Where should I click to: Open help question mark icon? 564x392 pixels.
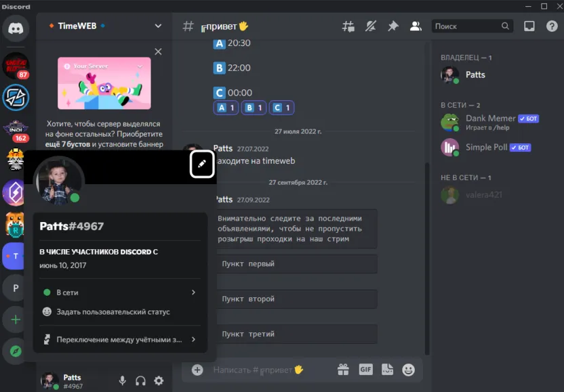pyautogui.click(x=551, y=26)
